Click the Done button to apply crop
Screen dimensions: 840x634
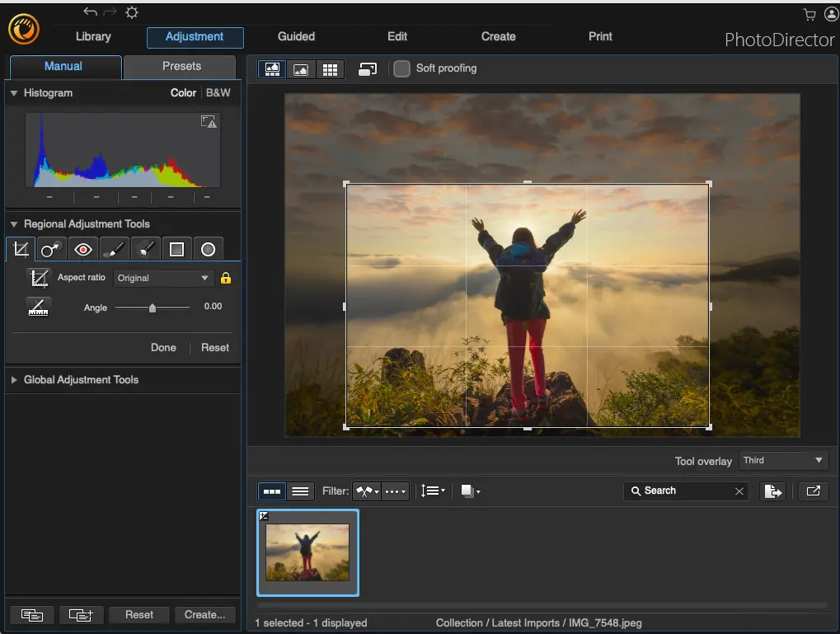[163, 347]
